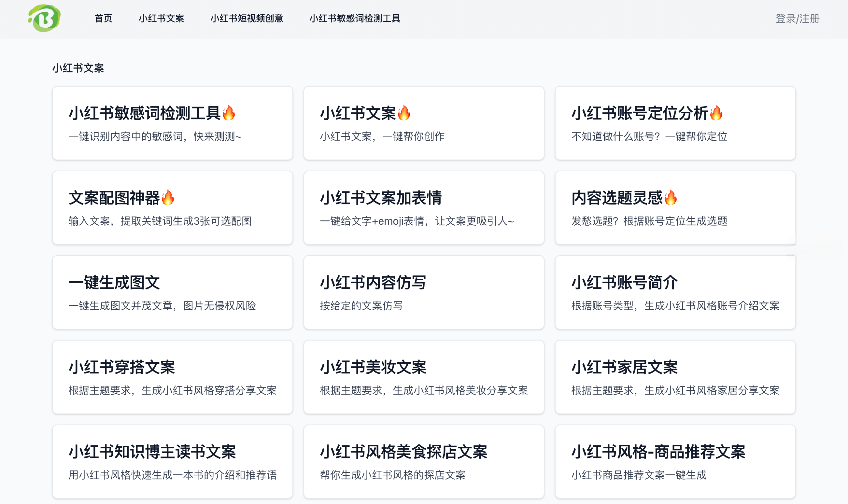Click the green B site logo
The image size is (848, 504).
pyautogui.click(x=44, y=18)
